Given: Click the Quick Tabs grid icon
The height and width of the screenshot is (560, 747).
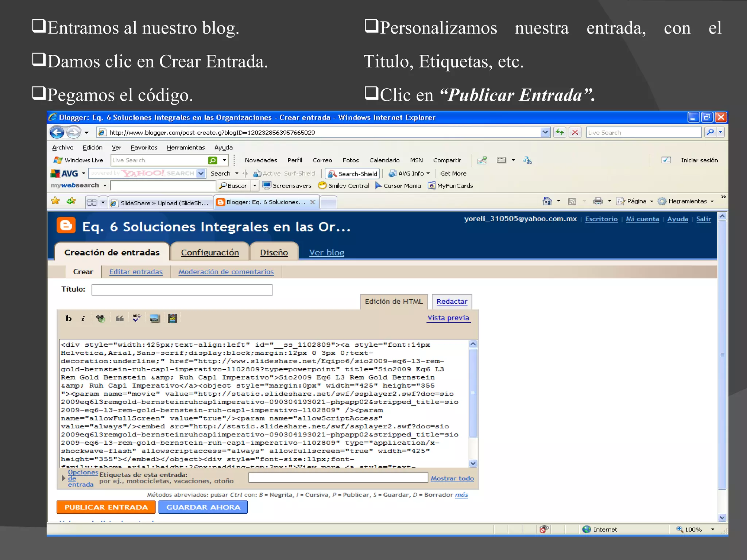Looking at the screenshot, I should pos(92,202).
